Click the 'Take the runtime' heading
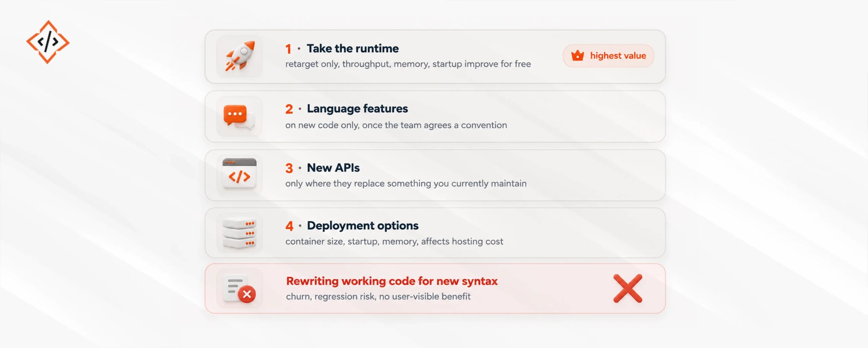The height and width of the screenshot is (348, 868). pos(353,49)
